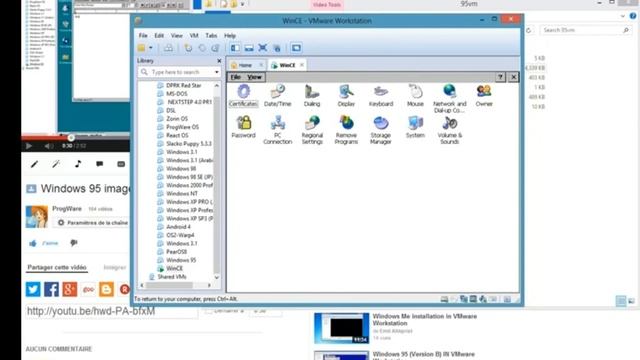Open the VMware Edit menu
Viewport: 640px width, 360px height.
159,36
